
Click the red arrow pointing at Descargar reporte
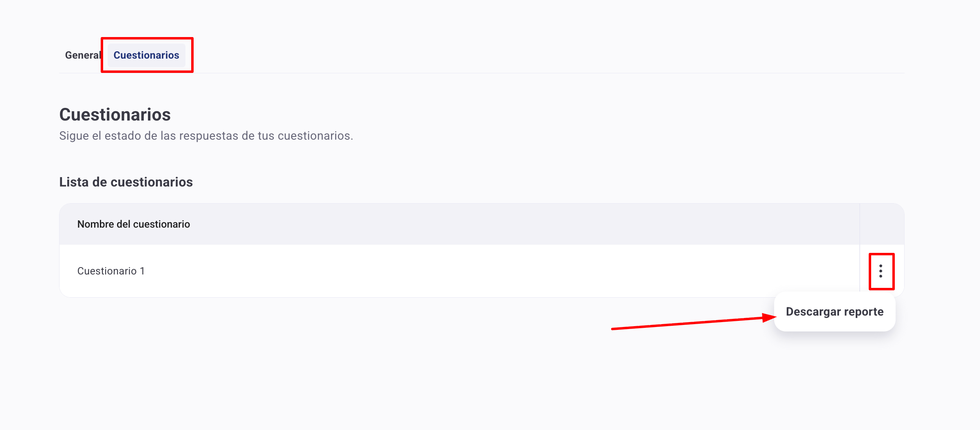(693, 323)
